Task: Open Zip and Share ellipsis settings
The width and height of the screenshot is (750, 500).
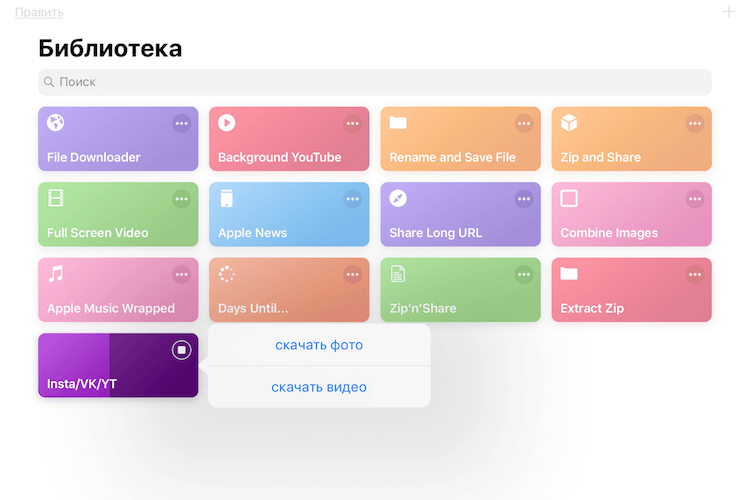Action: pos(695,124)
